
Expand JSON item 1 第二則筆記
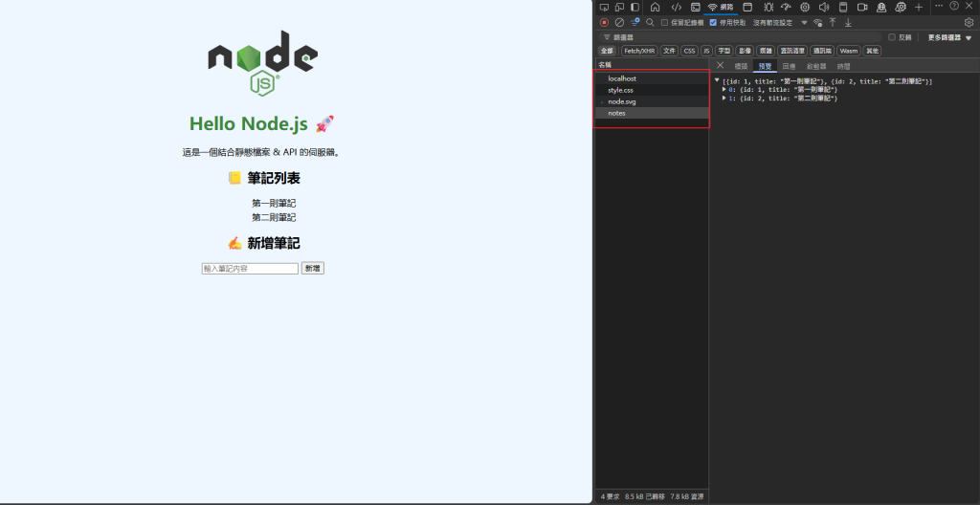click(x=724, y=99)
